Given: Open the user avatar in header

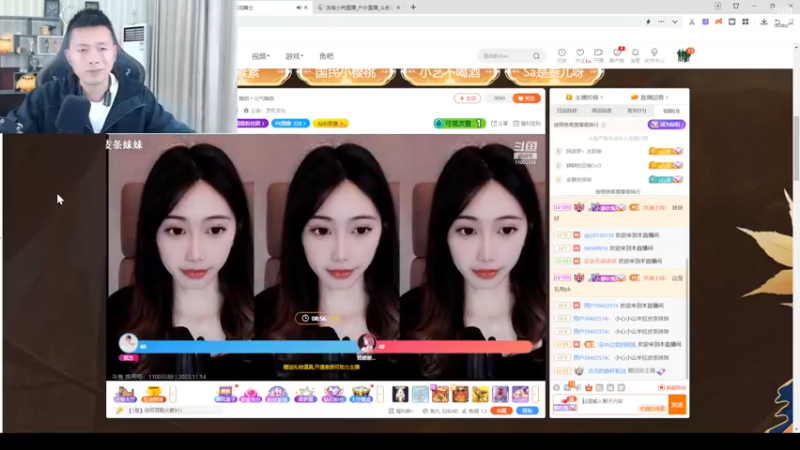Looking at the screenshot, I should pos(684,55).
